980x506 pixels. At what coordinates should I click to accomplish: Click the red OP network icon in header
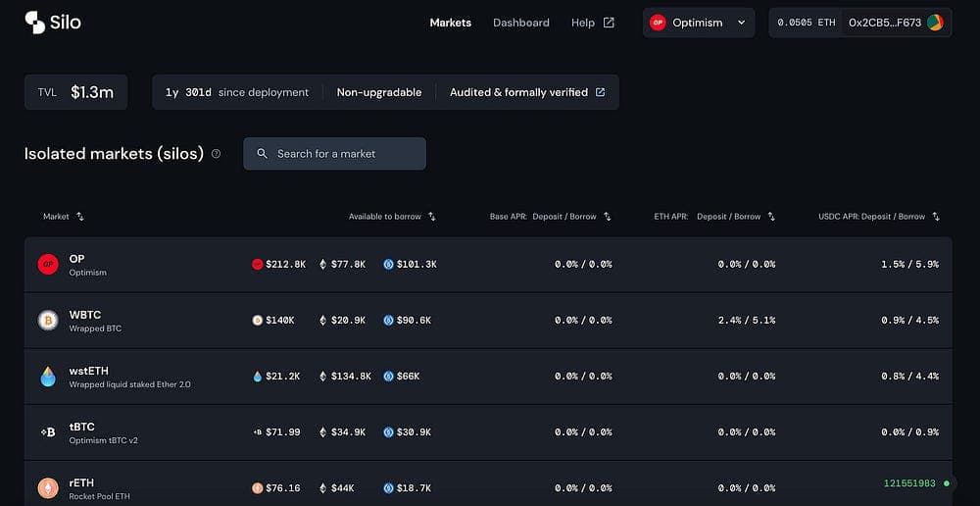(658, 23)
